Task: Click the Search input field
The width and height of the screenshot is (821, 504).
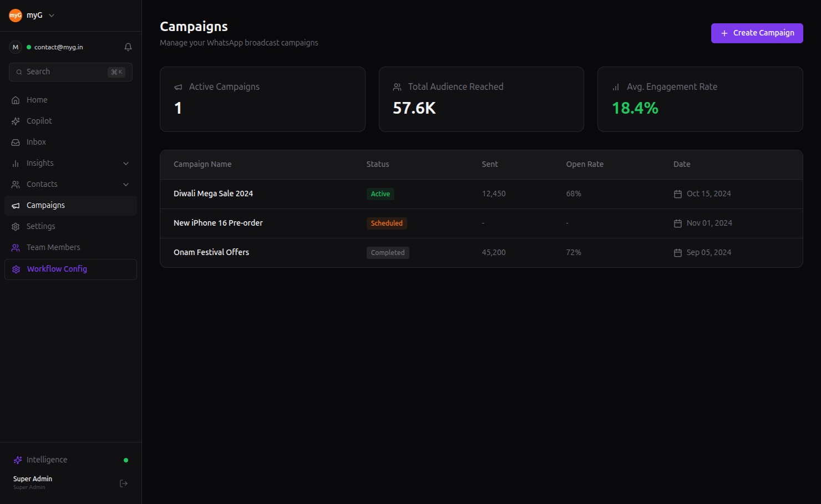Action: point(70,72)
